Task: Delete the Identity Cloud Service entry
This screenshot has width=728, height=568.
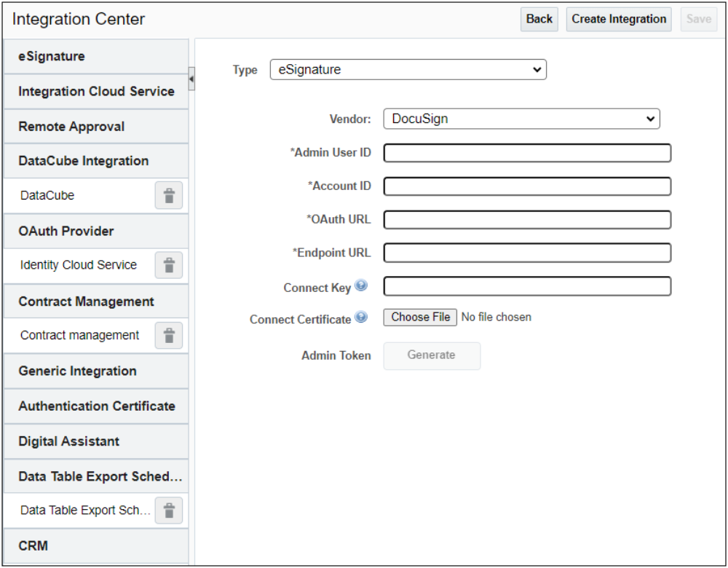Action: point(168,265)
